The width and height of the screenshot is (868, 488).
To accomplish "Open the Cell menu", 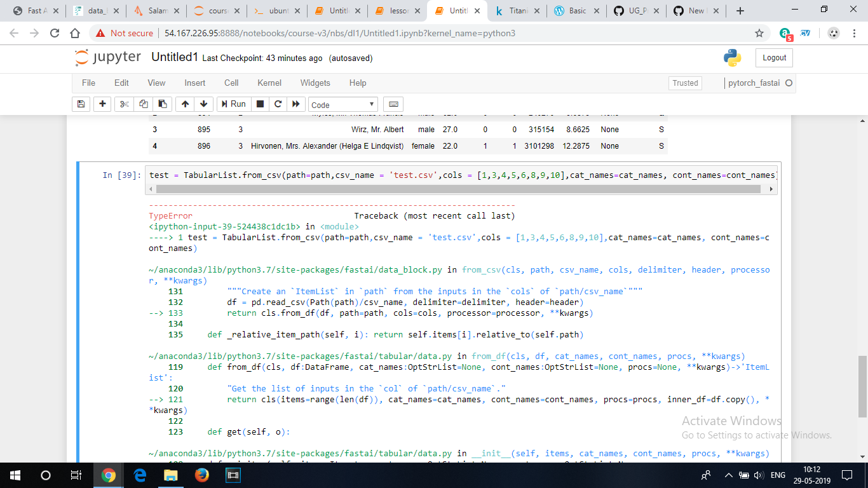I will [x=231, y=83].
